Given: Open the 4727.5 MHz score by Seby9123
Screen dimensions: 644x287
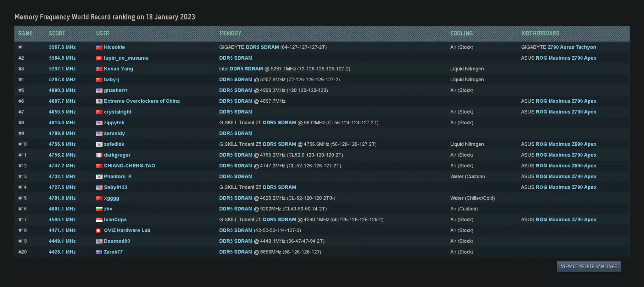Looking at the screenshot, I should click(x=62, y=187).
